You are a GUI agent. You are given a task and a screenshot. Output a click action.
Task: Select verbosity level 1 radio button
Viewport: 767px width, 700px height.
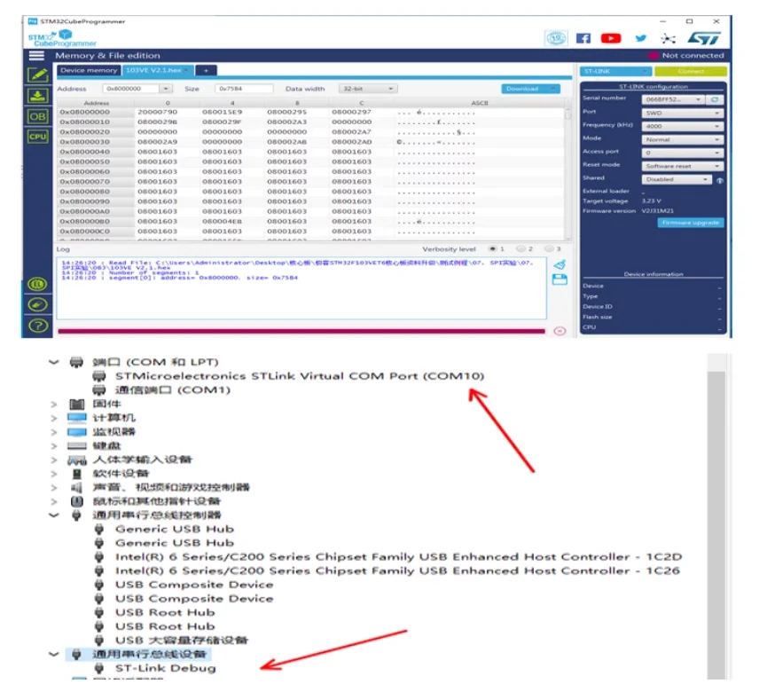[x=492, y=248]
